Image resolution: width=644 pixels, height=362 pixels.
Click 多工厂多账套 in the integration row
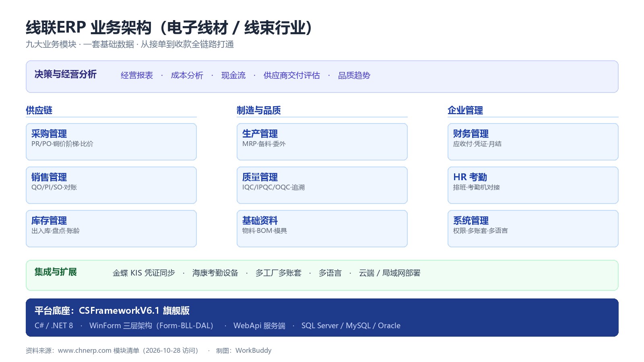(x=279, y=273)
